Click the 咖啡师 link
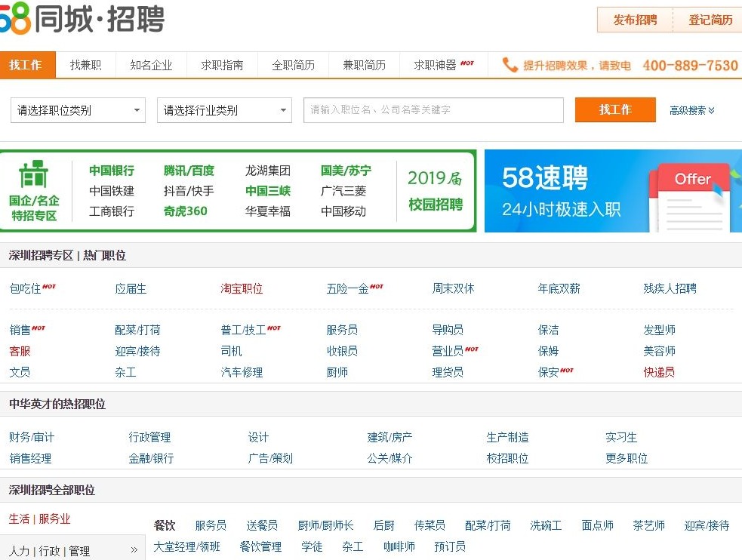Screen dimensions: 742x560 click(399, 546)
